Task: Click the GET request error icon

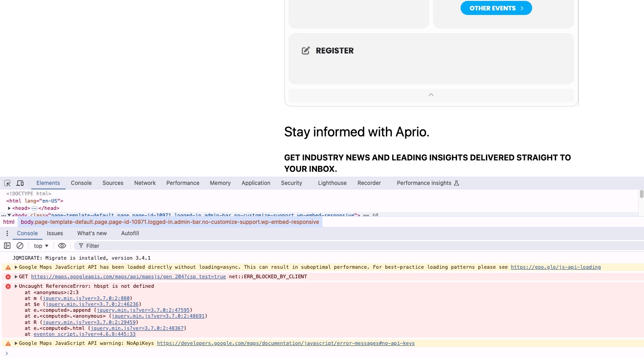Action: click(x=8, y=277)
